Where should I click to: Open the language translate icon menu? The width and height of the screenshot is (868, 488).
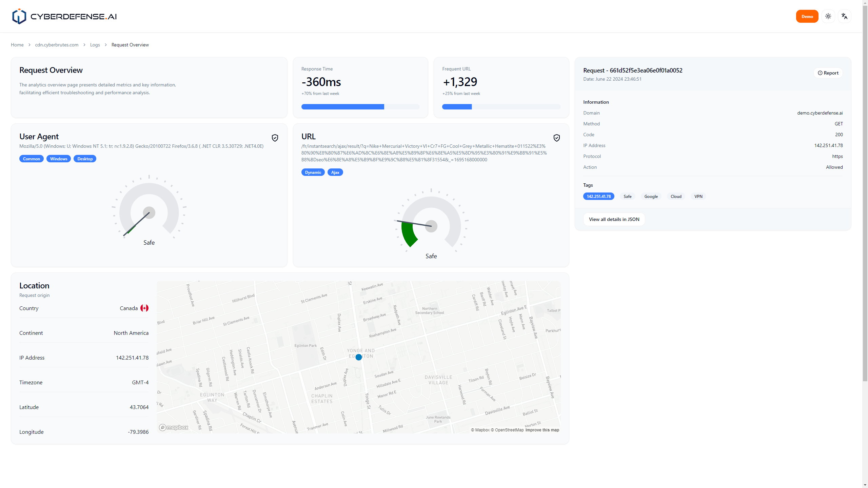(x=845, y=16)
